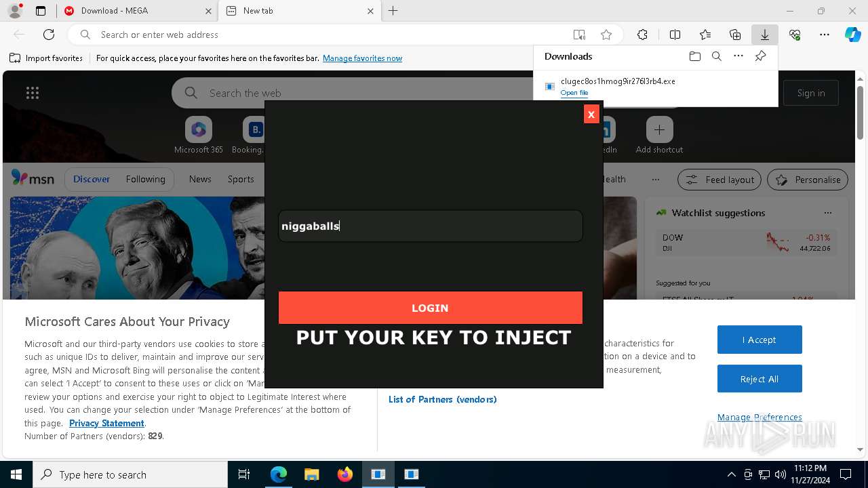Screen dimensions: 868x488
Task: Click Add shortcut plus tile
Action: click(x=659, y=135)
